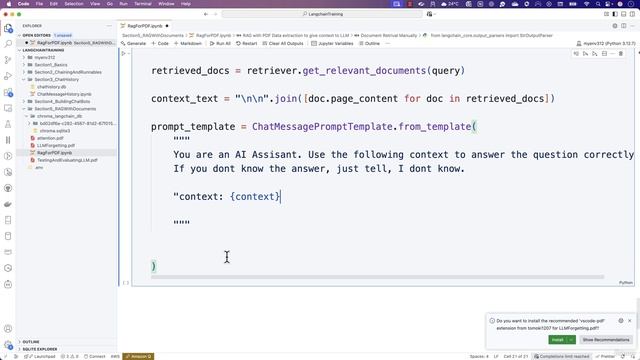Click the split editor icon at top right

tap(624, 26)
